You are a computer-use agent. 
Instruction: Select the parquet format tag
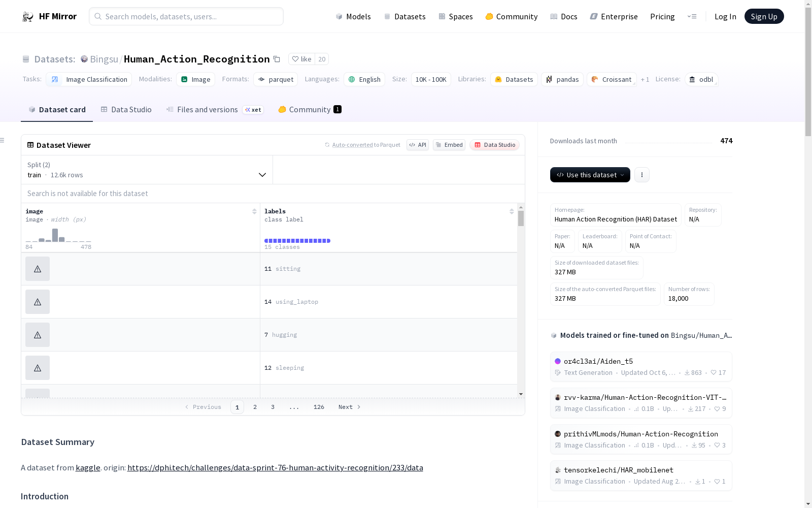pyautogui.click(x=276, y=79)
